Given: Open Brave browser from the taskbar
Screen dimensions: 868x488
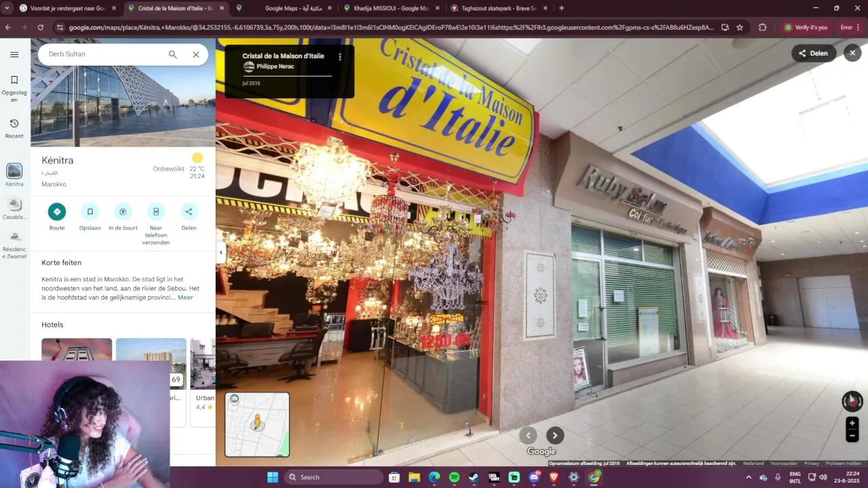Looking at the screenshot, I should click(554, 477).
